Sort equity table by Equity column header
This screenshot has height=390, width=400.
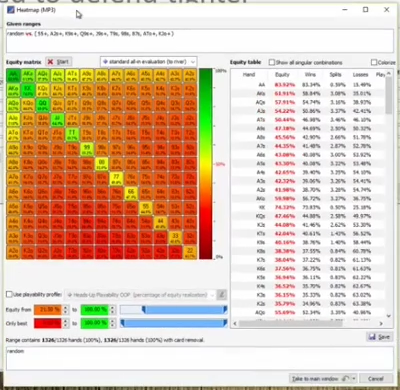click(282, 75)
